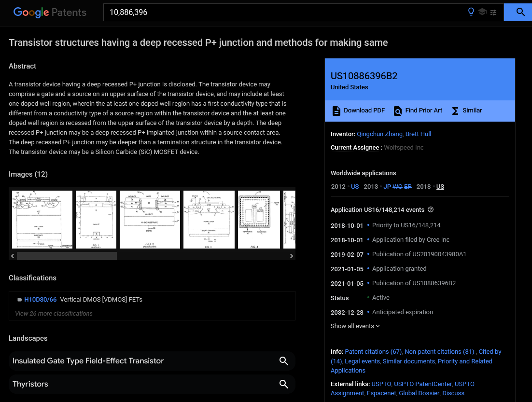Open the WO worldwide application link
The image size is (532, 402).
coord(397,187)
